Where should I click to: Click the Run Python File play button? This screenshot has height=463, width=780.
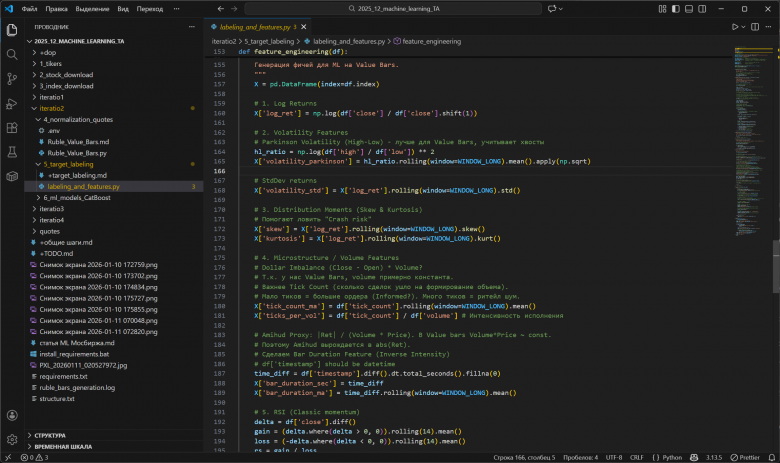coord(734,27)
